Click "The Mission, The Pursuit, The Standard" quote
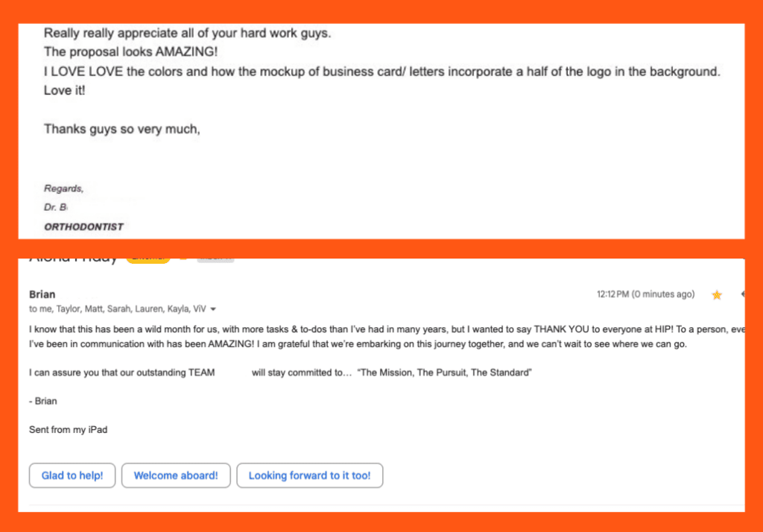The image size is (763, 532). click(445, 373)
